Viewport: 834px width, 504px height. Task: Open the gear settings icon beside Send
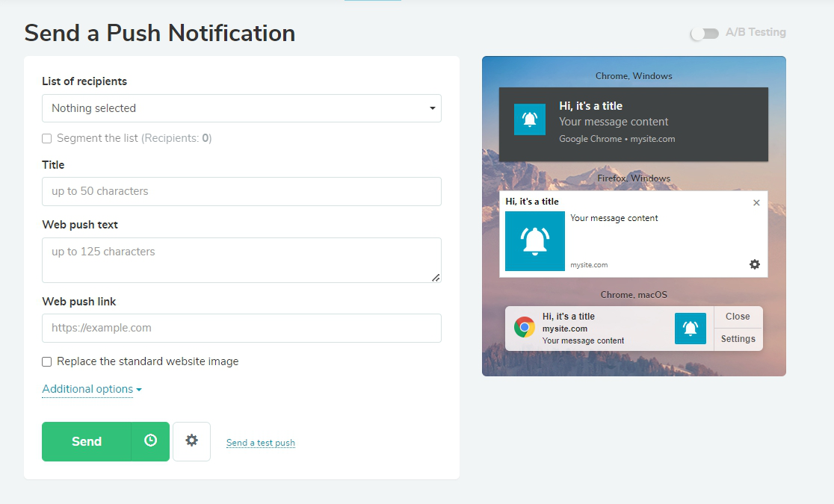click(x=191, y=441)
